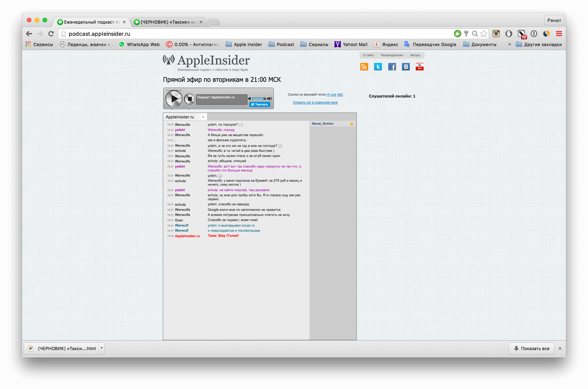Viewport: 588px width, 389px height.
Task: Focus the address bar with podcast.appleinsider.ru
Action: pos(255,34)
